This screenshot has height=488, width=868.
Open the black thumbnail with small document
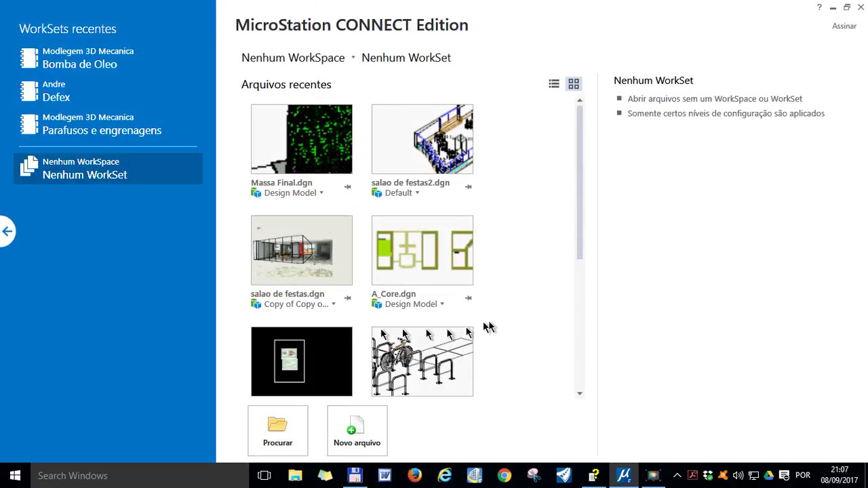click(302, 361)
